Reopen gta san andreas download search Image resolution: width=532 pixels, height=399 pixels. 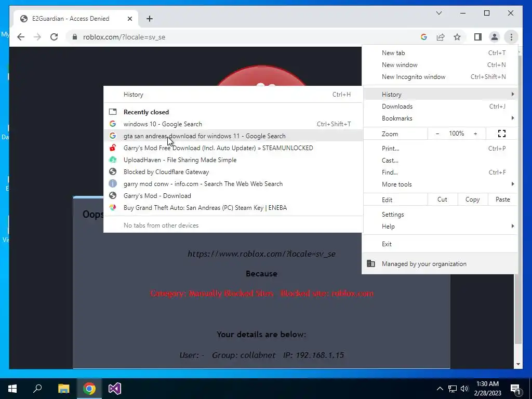233,136
